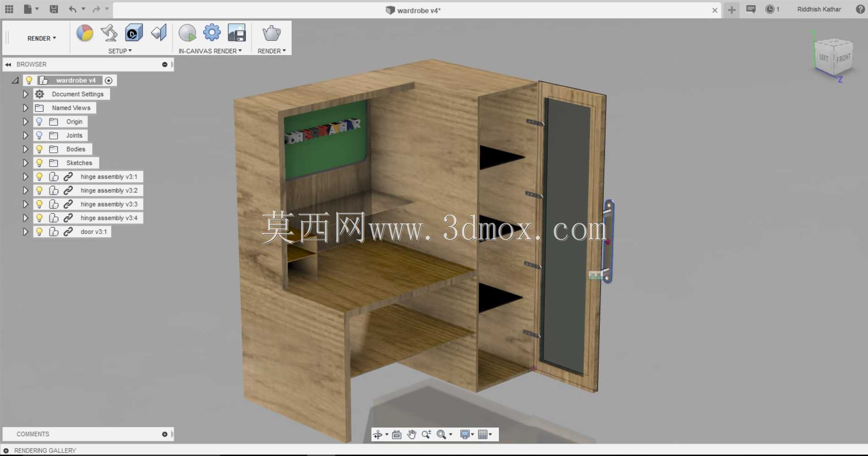Collapse browser with double-arrow icon
868x456 pixels.
8,64
